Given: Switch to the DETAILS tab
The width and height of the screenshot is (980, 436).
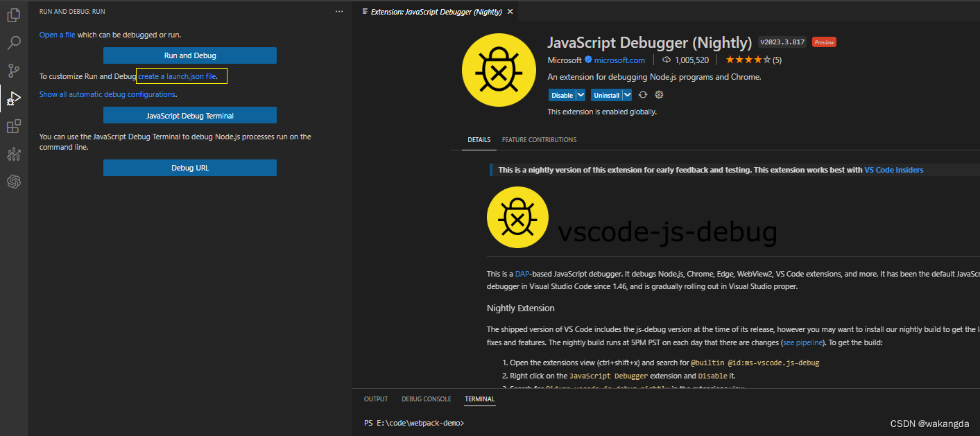Looking at the screenshot, I should 479,140.
